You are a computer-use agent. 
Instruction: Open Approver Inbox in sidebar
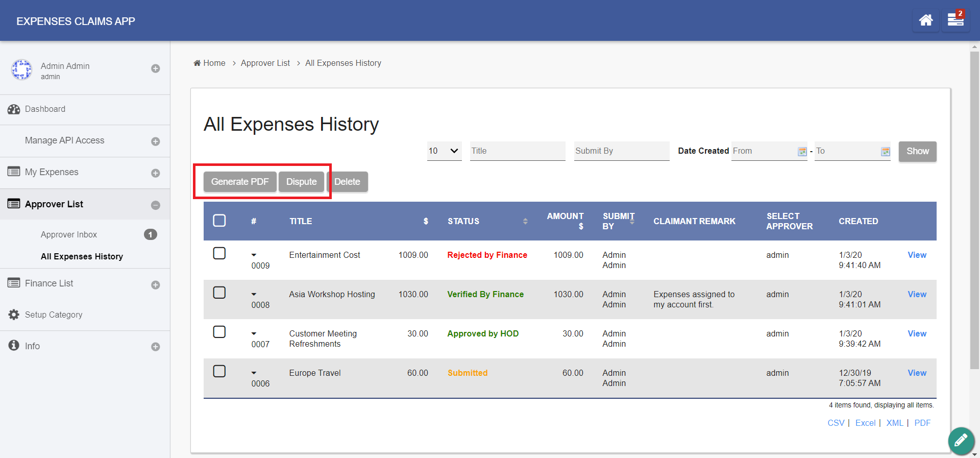69,235
